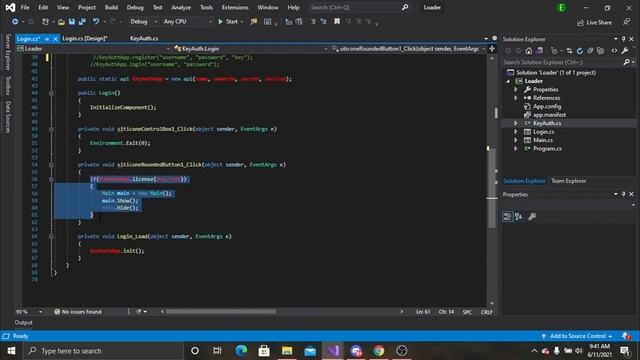The width and height of the screenshot is (640, 360).
Task: Switch to the Login.cs [Design] tab
Action: (85, 38)
